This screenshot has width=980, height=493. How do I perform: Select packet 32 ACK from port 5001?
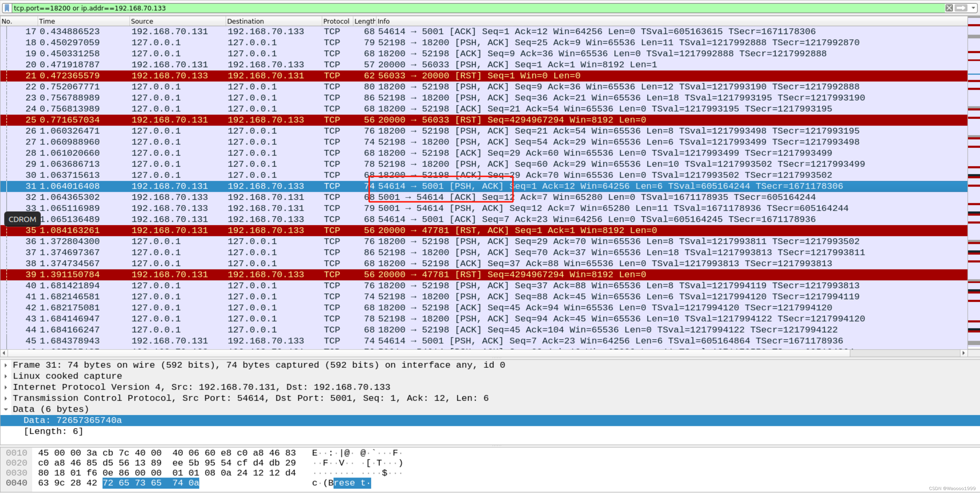click(x=484, y=197)
